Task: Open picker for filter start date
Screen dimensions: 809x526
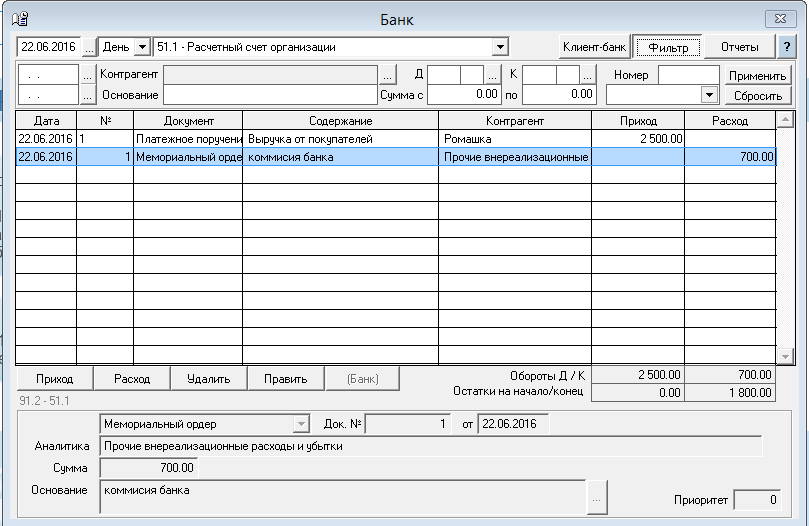Action: click(x=87, y=75)
